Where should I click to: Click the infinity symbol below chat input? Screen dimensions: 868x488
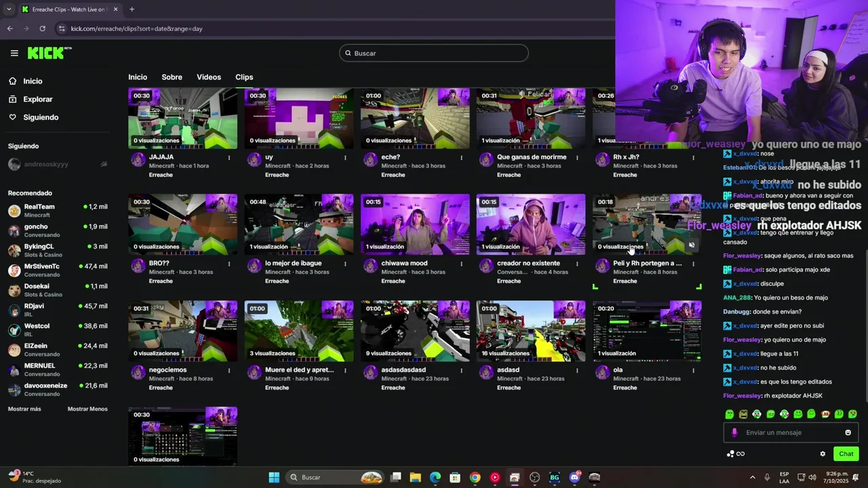741,454
